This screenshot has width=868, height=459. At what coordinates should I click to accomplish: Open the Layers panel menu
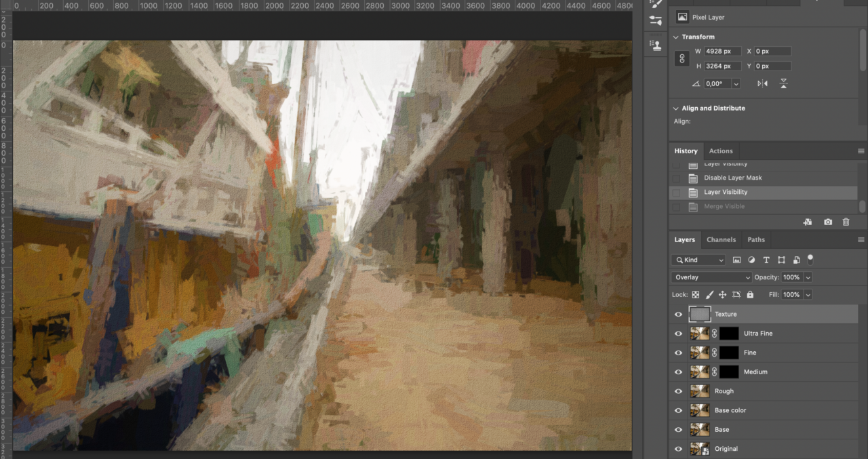(861, 239)
